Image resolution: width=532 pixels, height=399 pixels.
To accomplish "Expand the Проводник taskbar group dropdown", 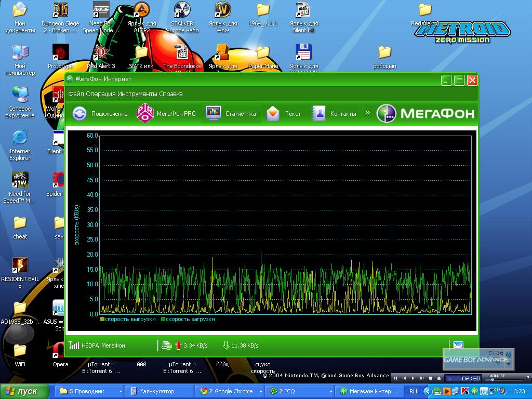I will point(121,391).
